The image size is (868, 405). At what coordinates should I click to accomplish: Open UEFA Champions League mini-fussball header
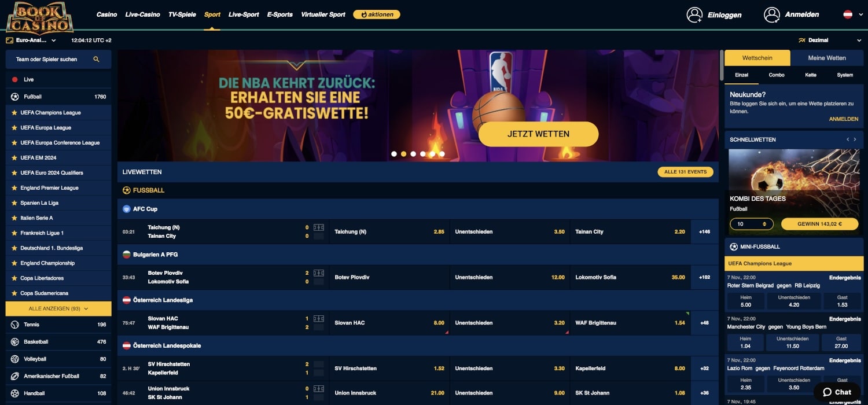pos(794,263)
